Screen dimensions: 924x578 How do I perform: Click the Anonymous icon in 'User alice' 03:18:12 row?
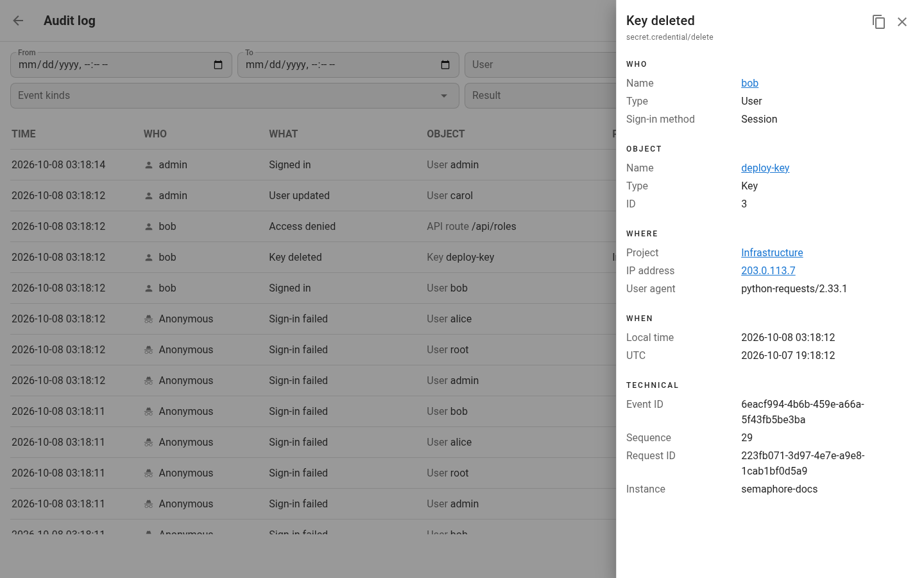coord(149,319)
